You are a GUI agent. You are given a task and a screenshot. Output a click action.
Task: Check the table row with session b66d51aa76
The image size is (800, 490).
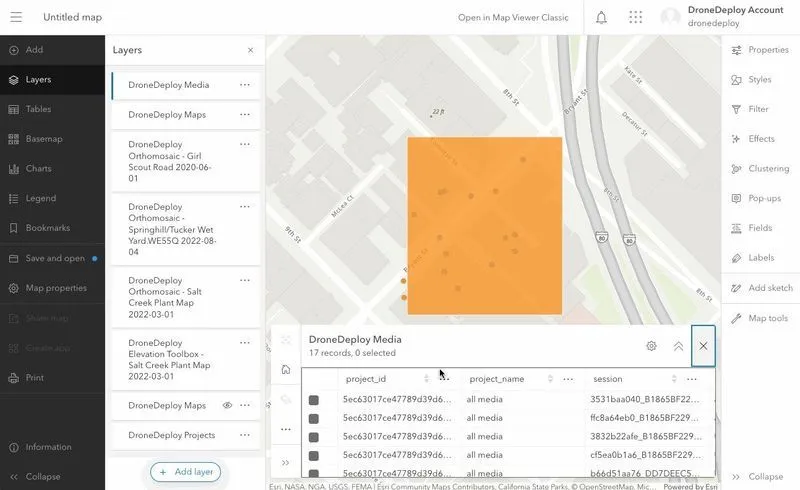(x=314, y=473)
